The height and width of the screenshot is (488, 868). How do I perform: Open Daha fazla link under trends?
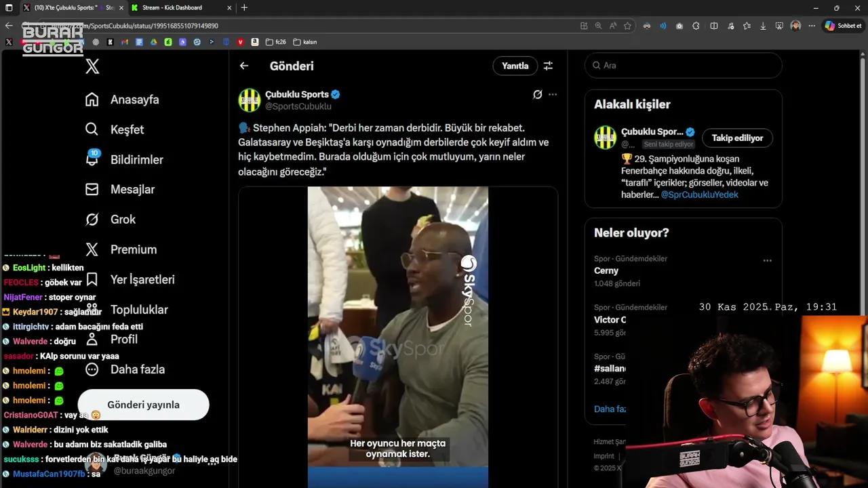pyautogui.click(x=610, y=409)
